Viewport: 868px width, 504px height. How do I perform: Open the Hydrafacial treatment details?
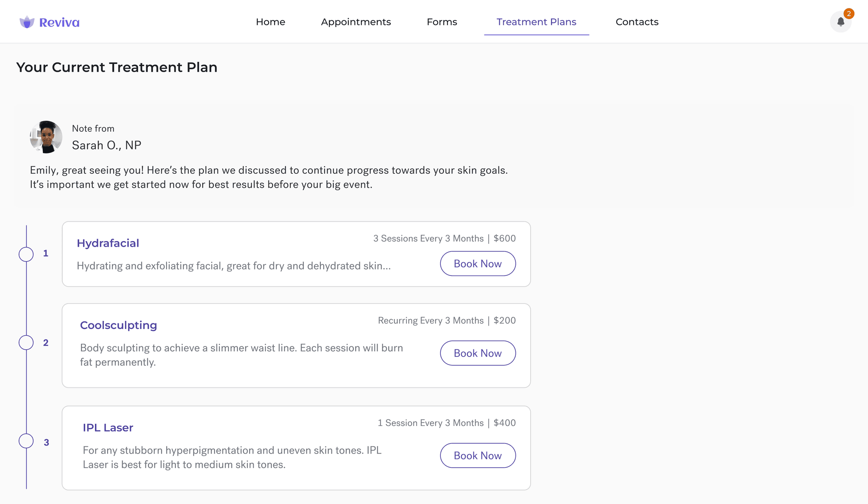108,243
